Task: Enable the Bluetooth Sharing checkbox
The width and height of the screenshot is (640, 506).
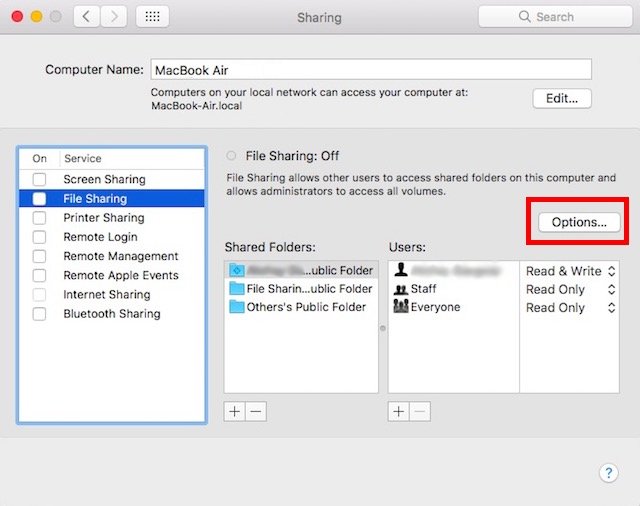Action: [x=39, y=314]
